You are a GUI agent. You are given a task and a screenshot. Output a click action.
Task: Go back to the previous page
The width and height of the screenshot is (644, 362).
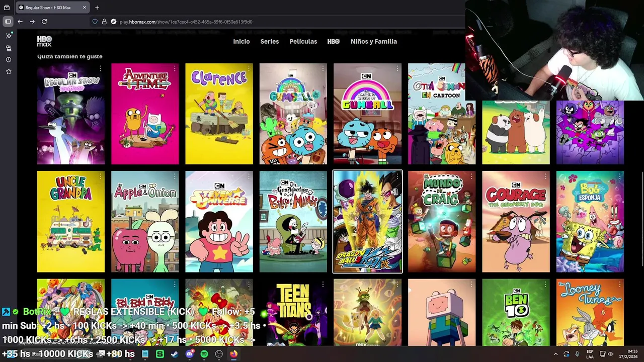[x=20, y=22]
